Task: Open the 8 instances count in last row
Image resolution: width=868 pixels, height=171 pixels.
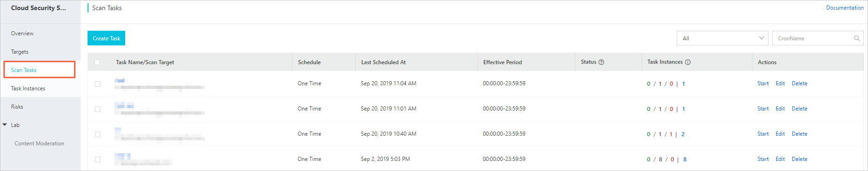Action: [685, 160]
